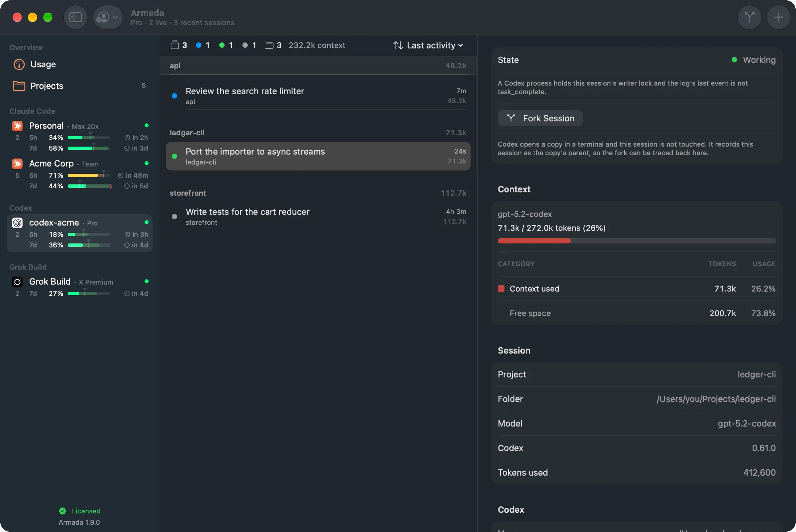The height and width of the screenshot is (532, 796).
Task: Click the api group header
Action: point(318,65)
